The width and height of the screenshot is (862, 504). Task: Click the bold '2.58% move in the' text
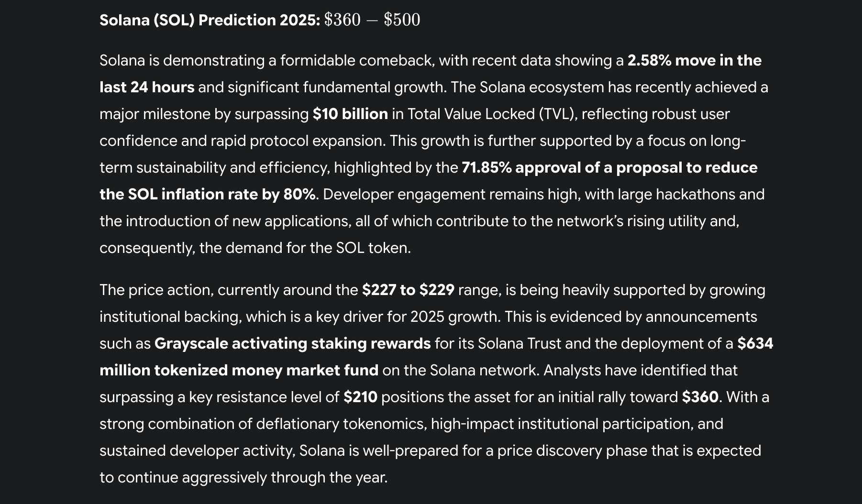[694, 61]
